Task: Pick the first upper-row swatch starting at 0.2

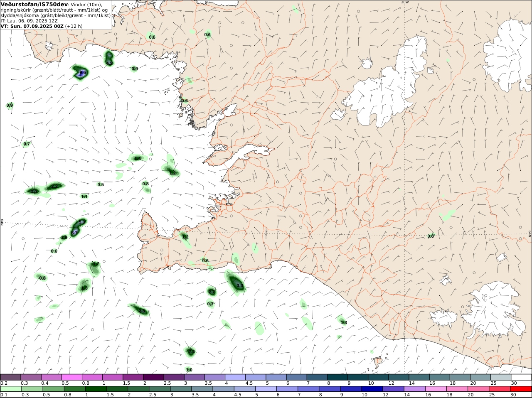Action: click(10, 377)
